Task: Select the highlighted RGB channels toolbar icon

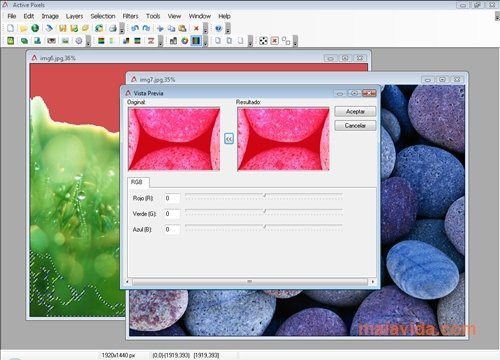Action: pyautogui.click(x=196, y=41)
